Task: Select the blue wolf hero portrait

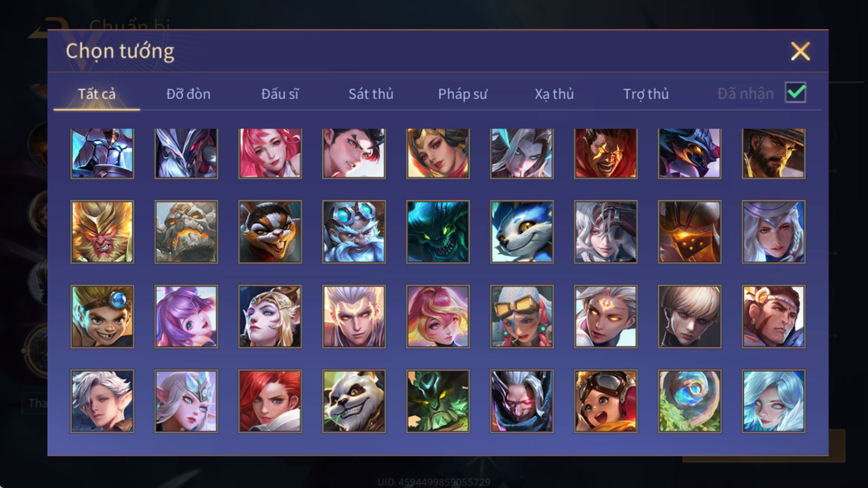Action: (522, 232)
